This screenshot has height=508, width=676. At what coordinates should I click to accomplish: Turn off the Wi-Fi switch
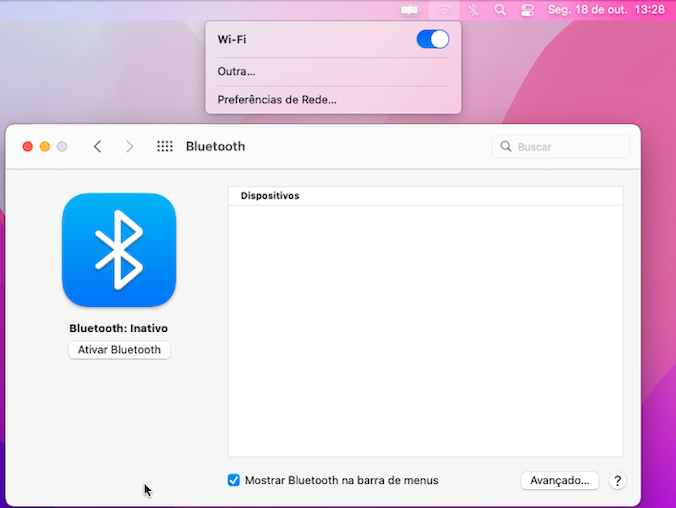pyautogui.click(x=432, y=39)
